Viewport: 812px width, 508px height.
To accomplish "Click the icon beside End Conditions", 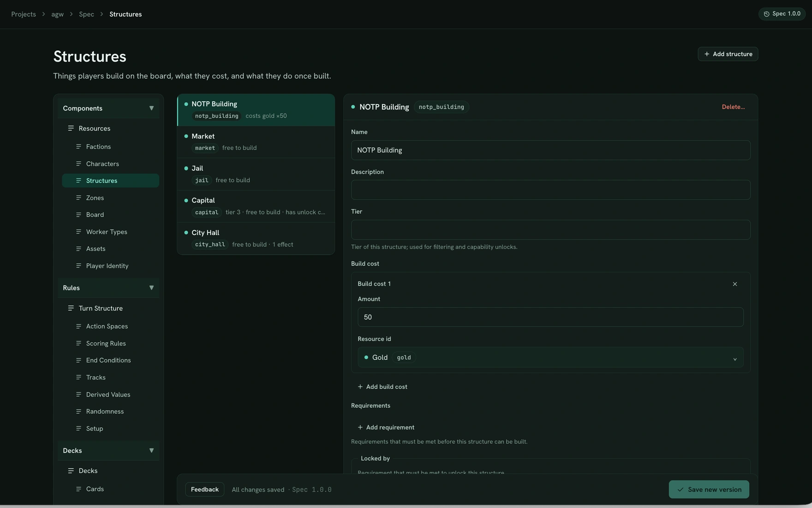I will pos(78,360).
